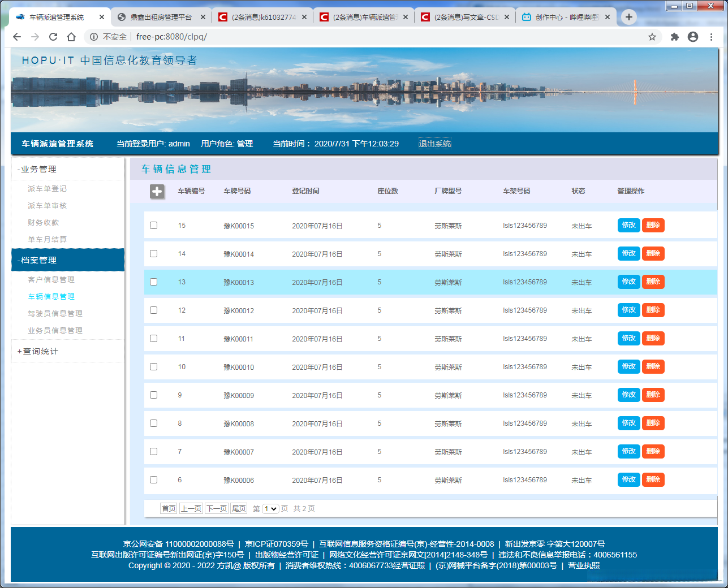Click the plus icon to add vehicle
The image size is (728, 588).
(x=157, y=192)
